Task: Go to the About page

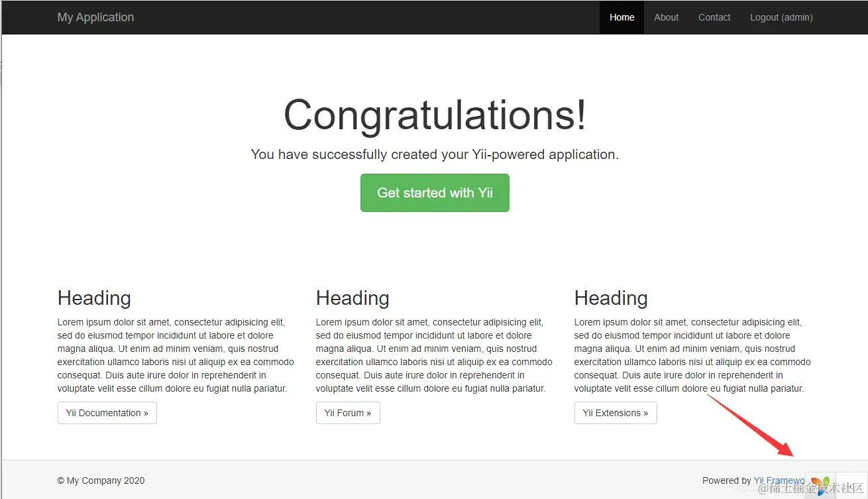Action: pyautogui.click(x=666, y=17)
